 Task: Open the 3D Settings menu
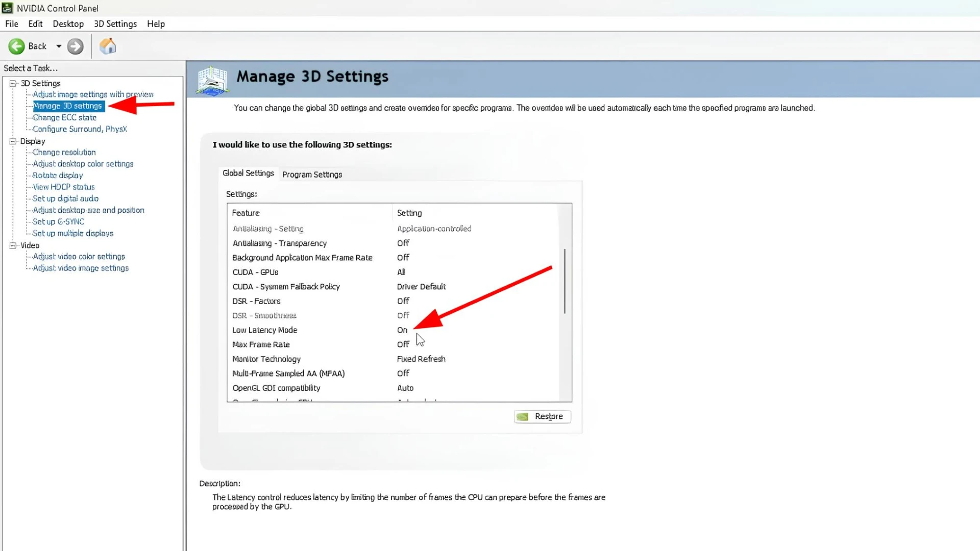point(115,24)
